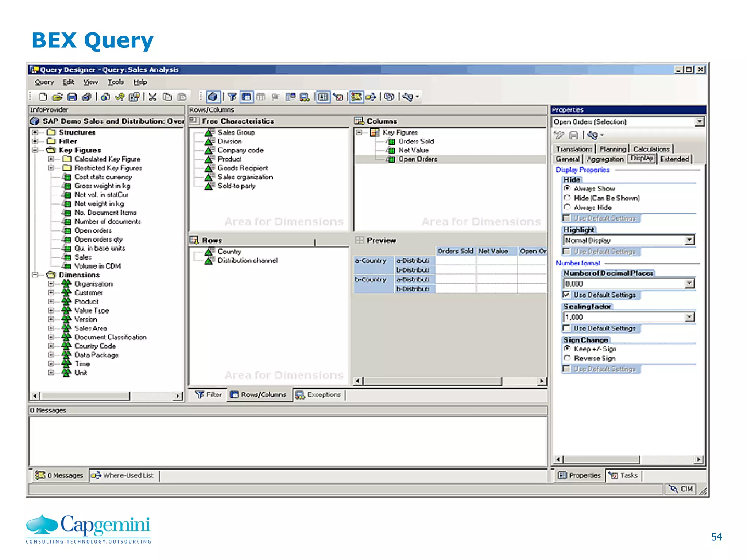This screenshot has width=747, height=560.
Task: Click the New Query toolbar icon
Action: (43, 97)
